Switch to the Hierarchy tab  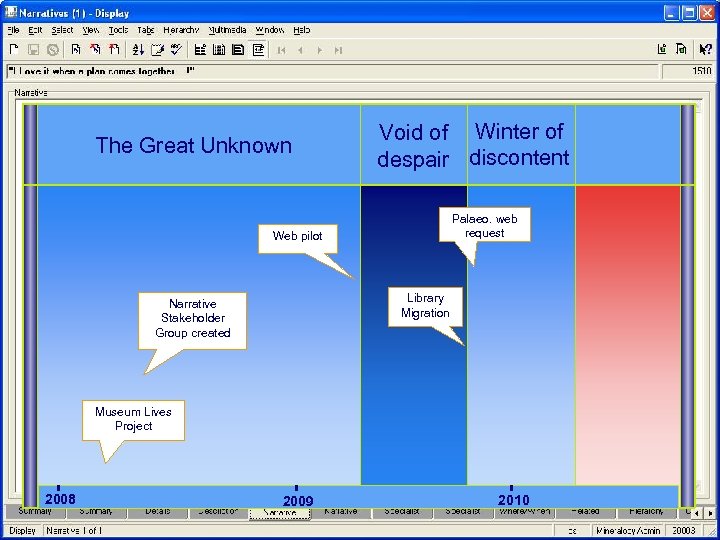coord(646,512)
